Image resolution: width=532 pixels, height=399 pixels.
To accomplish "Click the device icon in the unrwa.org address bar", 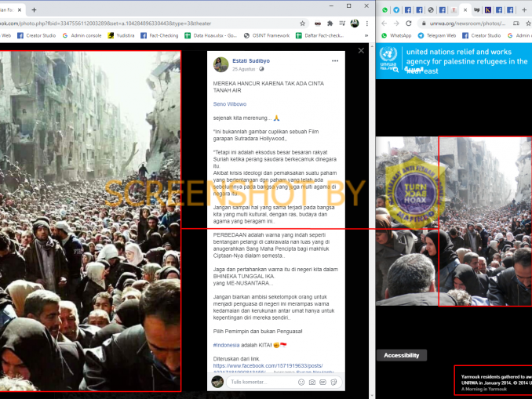I will click(x=516, y=24).
